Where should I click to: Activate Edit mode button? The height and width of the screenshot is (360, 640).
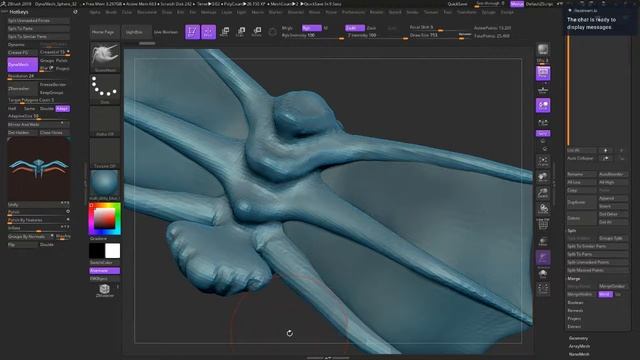192,31
